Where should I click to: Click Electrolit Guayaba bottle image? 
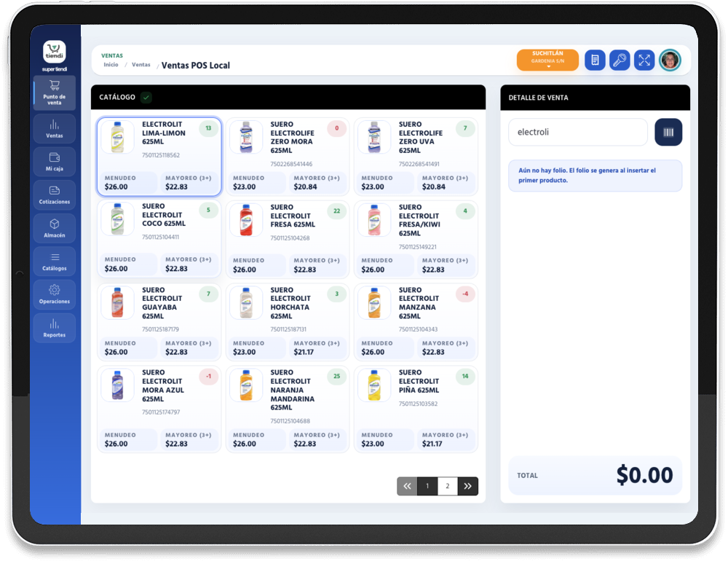click(117, 302)
